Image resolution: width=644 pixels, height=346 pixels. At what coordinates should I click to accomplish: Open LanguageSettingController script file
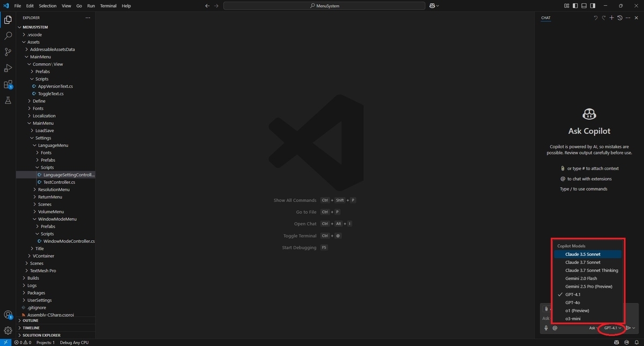tap(56, 175)
